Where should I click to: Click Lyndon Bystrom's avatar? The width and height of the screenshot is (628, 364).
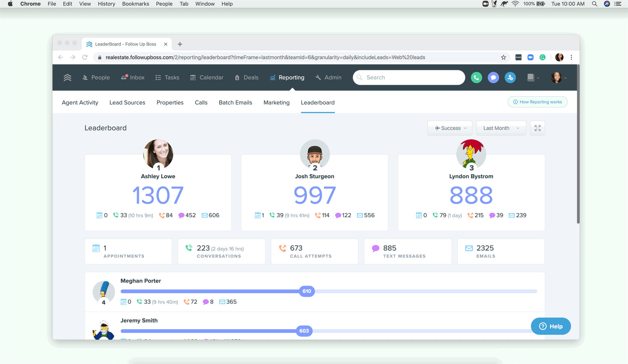click(x=471, y=154)
